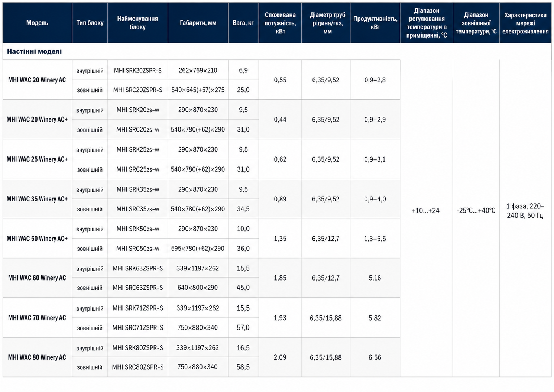Click capacity range '0,9–3,1'
This screenshot has height=392, width=554.
(x=375, y=159)
